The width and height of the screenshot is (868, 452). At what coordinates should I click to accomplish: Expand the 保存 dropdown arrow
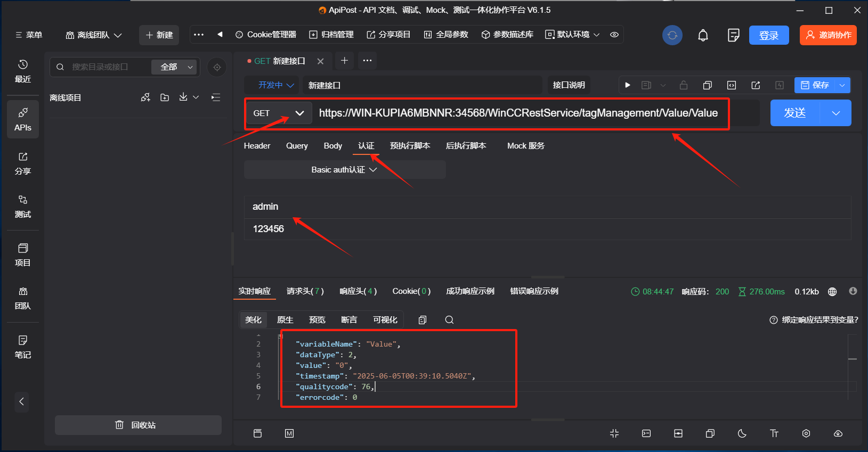click(842, 85)
